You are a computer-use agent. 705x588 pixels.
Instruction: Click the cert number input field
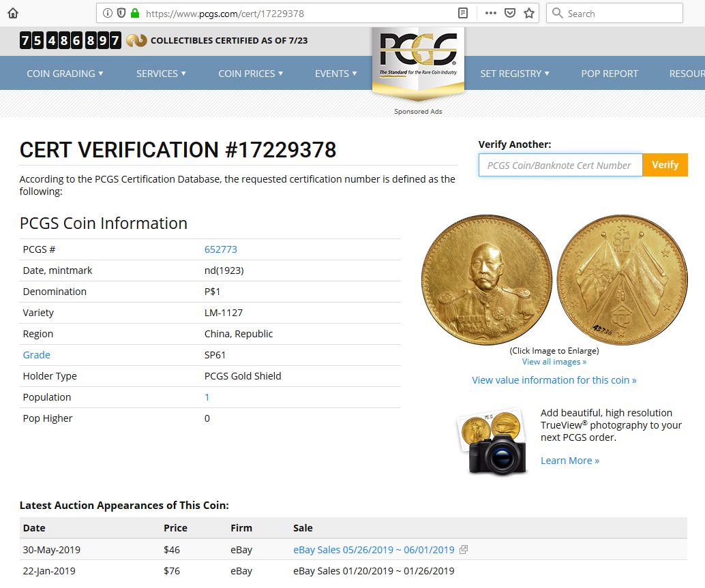point(560,165)
